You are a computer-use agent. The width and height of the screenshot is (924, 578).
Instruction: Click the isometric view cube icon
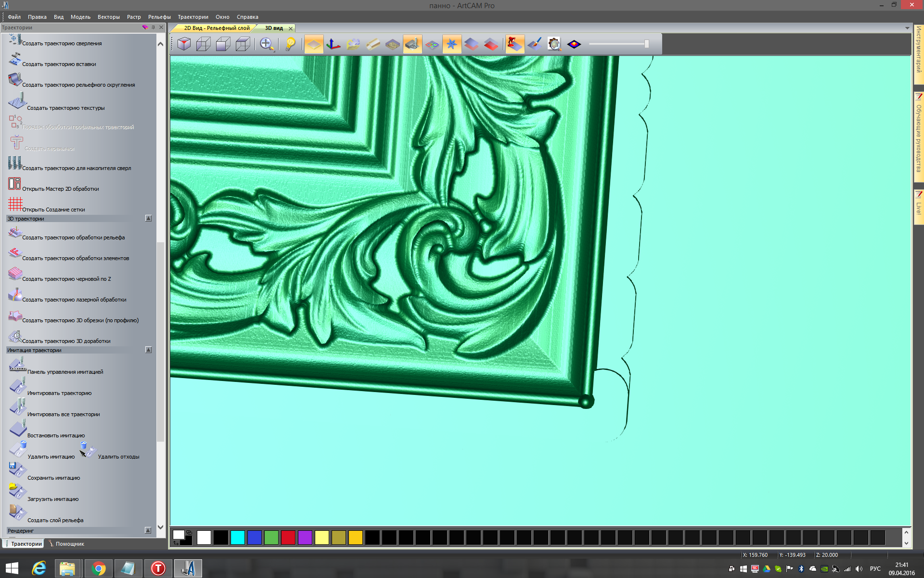click(x=184, y=44)
